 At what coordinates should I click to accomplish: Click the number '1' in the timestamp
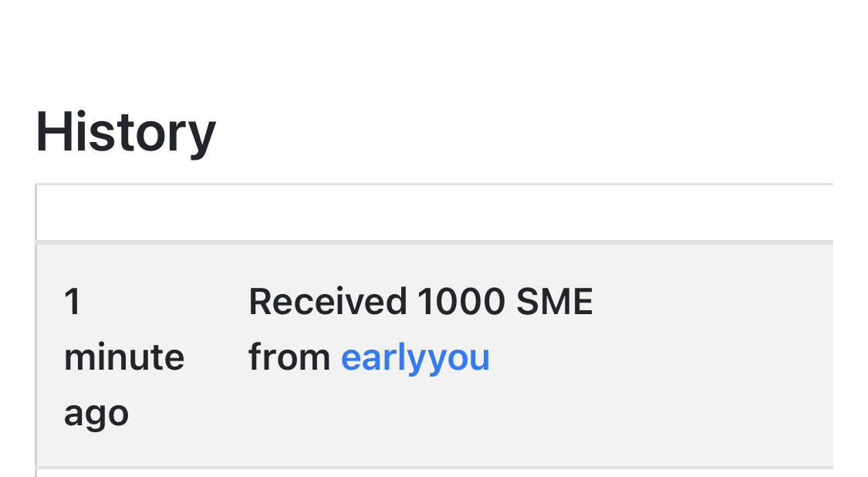point(73,302)
